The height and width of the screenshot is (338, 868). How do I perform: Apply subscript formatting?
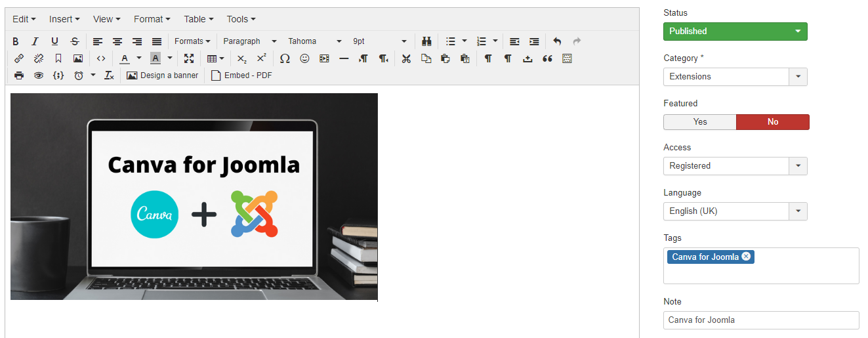pos(242,58)
